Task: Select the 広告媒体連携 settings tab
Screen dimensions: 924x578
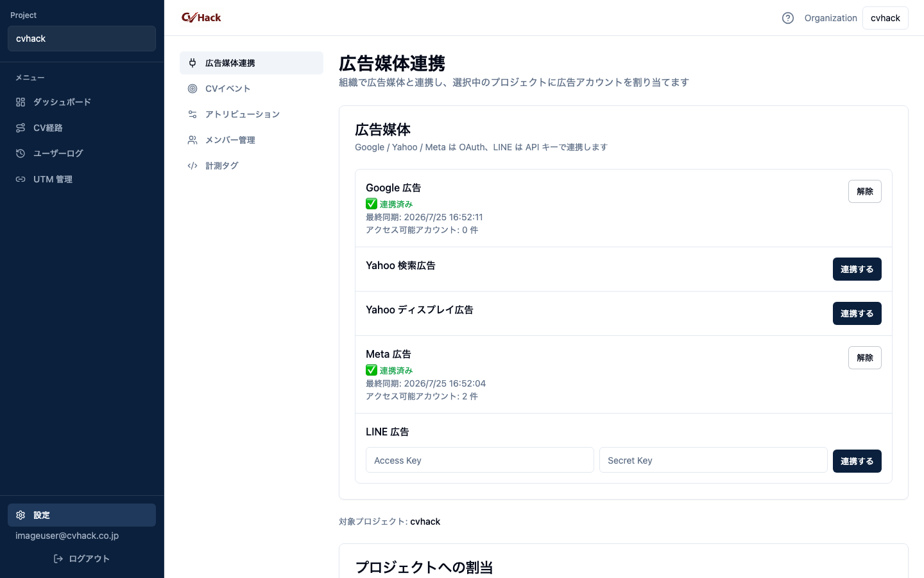Action: [x=252, y=63]
